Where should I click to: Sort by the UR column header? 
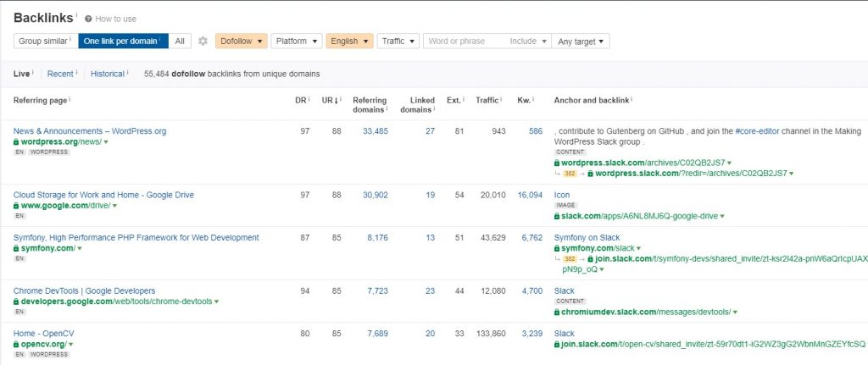[331, 100]
